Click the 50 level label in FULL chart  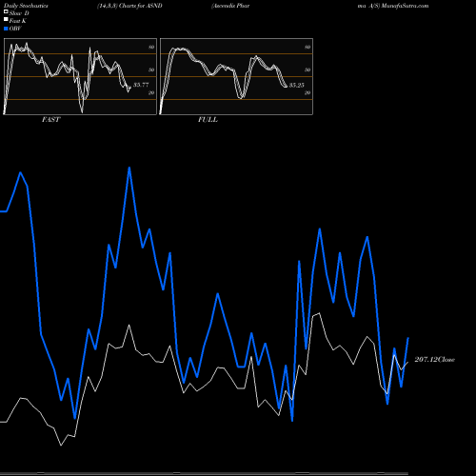click(x=307, y=69)
